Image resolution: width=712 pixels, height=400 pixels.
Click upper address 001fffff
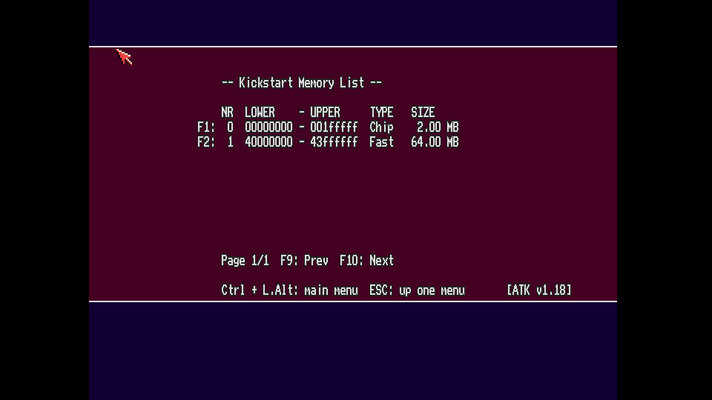(334, 128)
